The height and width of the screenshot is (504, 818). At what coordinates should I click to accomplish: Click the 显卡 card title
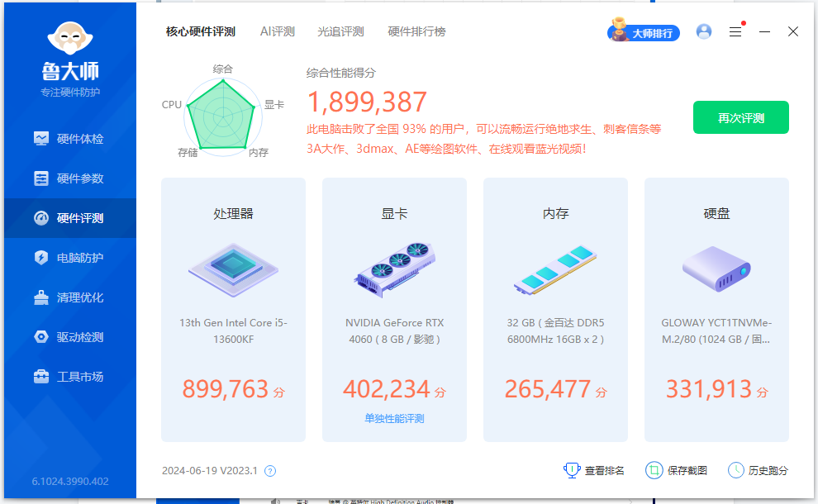(x=394, y=214)
